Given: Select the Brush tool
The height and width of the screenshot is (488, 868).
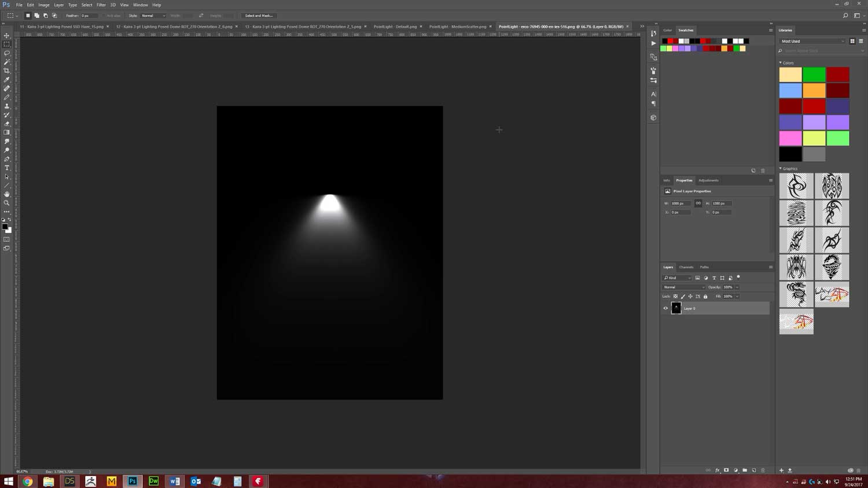Looking at the screenshot, I should (x=7, y=97).
